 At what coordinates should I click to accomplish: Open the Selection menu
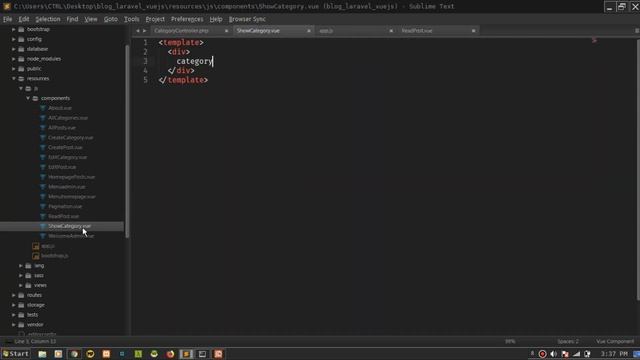[47, 19]
